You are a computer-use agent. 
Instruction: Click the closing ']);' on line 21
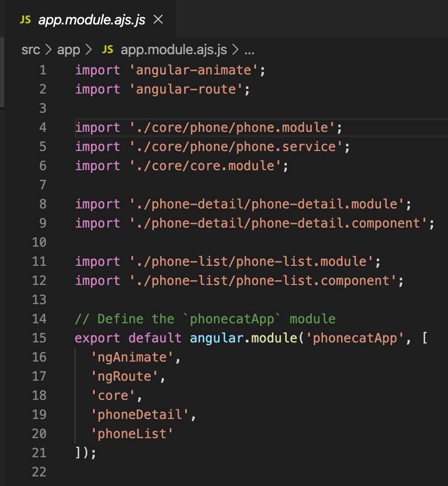pos(86,453)
